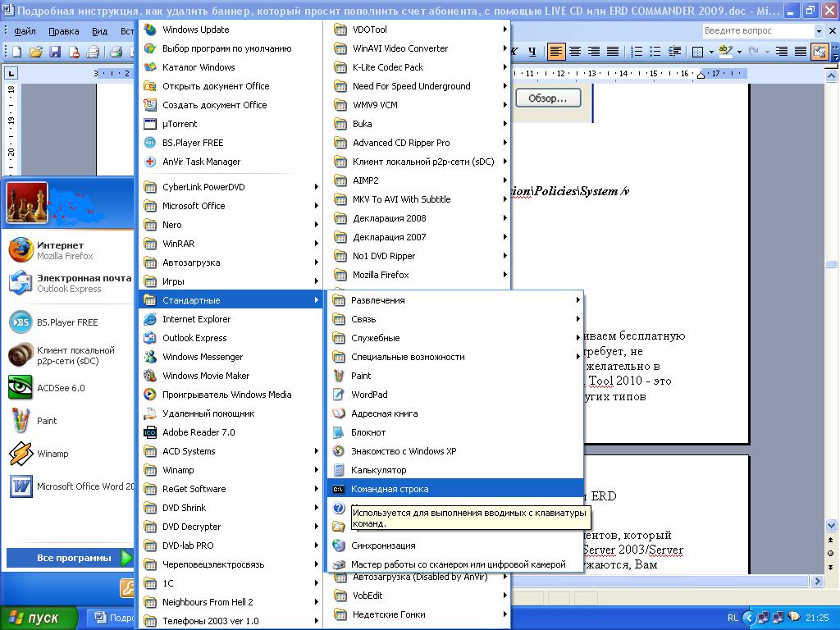
Task: Expand the WinRAR program folder
Action: [x=231, y=243]
